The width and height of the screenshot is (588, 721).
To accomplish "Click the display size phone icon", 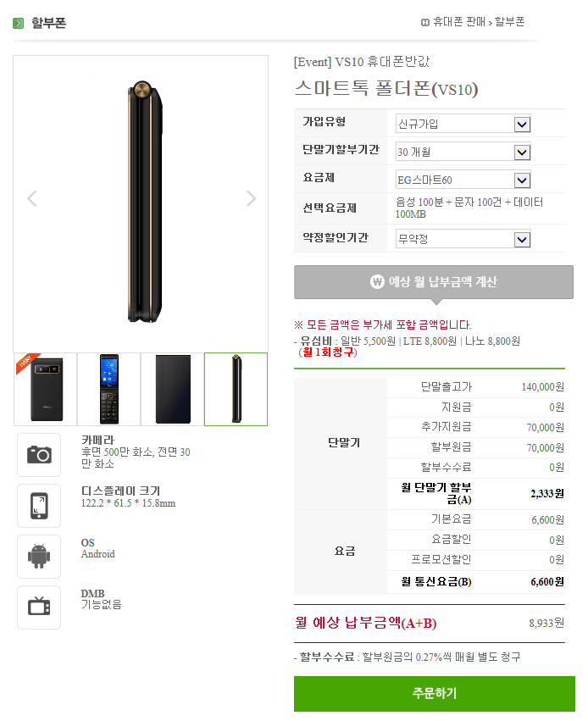I will pos(39,505).
